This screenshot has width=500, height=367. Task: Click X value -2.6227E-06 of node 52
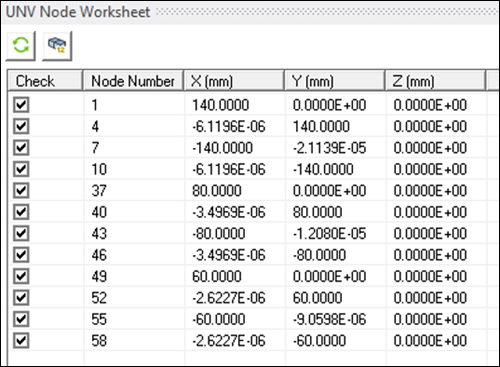(x=229, y=298)
